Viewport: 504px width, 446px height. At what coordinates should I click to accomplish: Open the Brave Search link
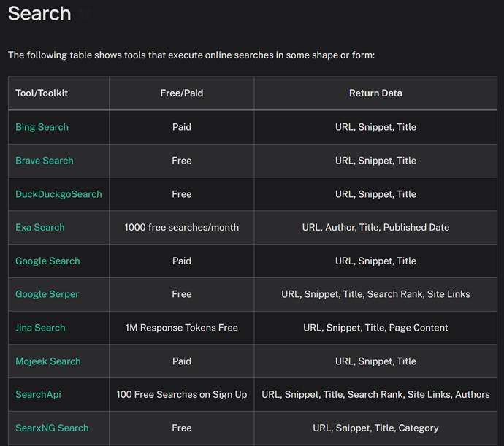[45, 161]
